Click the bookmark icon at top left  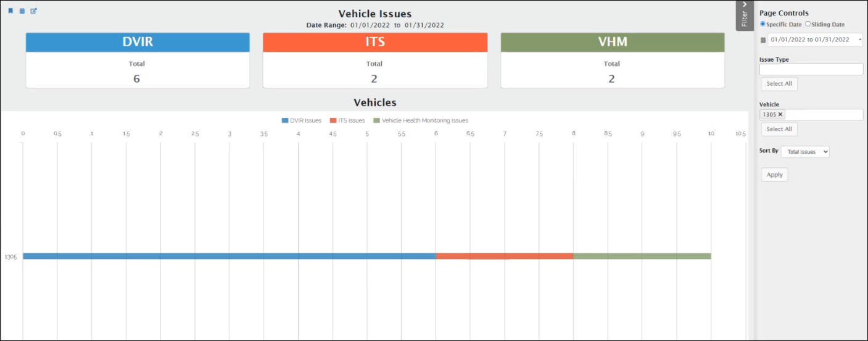pos(10,11)
